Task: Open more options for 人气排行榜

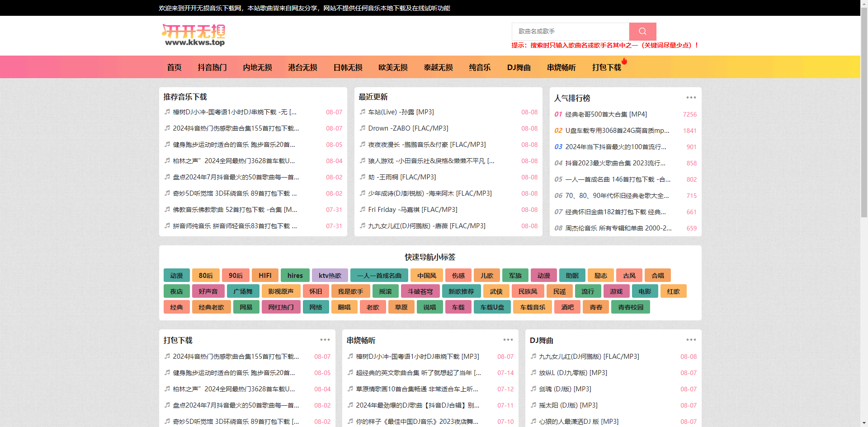Action: click(691, 98)
